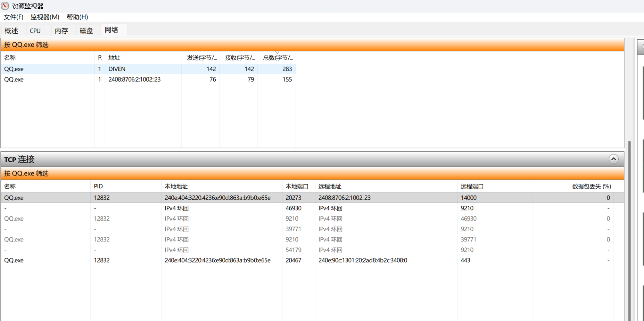Click the Resource Monitor title bar icon

(x=5, y=6)
